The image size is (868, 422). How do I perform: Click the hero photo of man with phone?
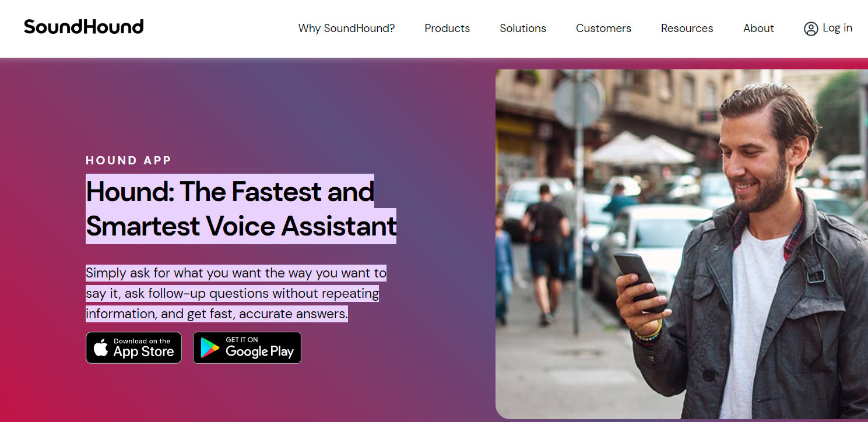pos(681,244)
